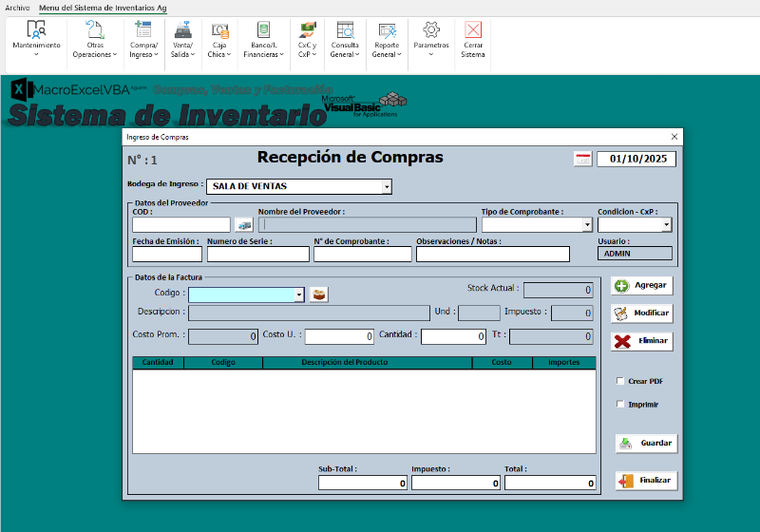The image size is (760, 532).
Task: Click supplier search truck icon
Action: click(244, 225)
